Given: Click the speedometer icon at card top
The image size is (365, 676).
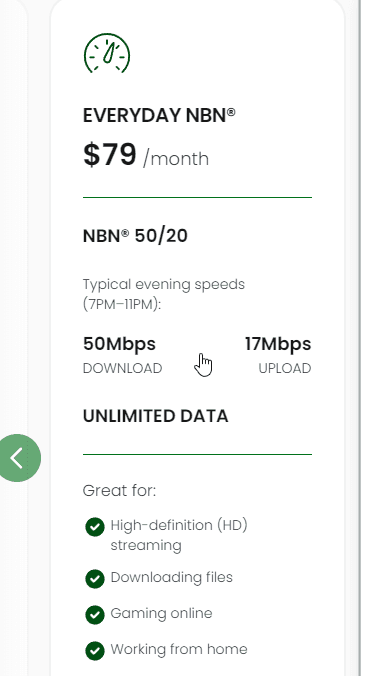Looking at the screenshot, I should (107, 53).
